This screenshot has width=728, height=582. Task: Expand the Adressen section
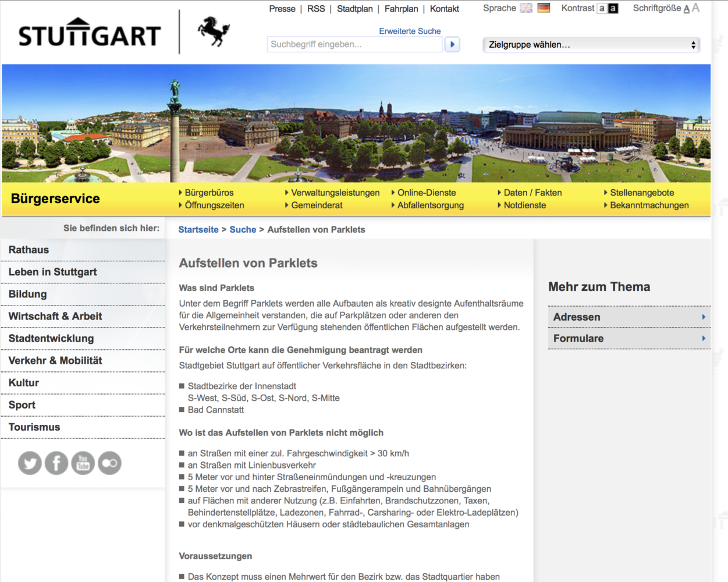[x=628, y=317]
